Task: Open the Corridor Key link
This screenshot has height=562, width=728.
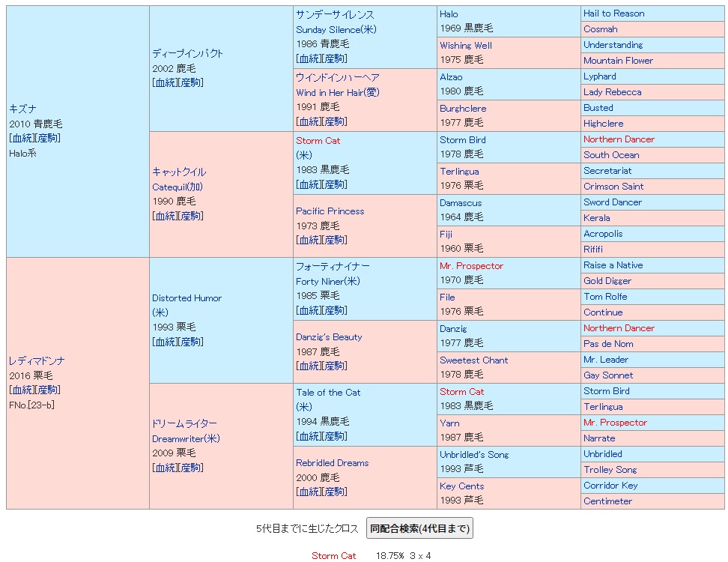Action: 610,486
